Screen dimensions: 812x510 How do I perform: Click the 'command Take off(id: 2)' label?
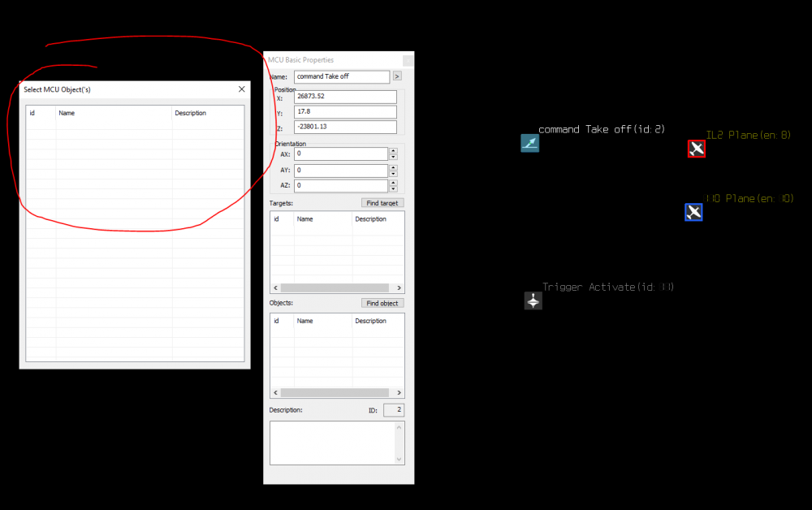click(x=601, y=129)
